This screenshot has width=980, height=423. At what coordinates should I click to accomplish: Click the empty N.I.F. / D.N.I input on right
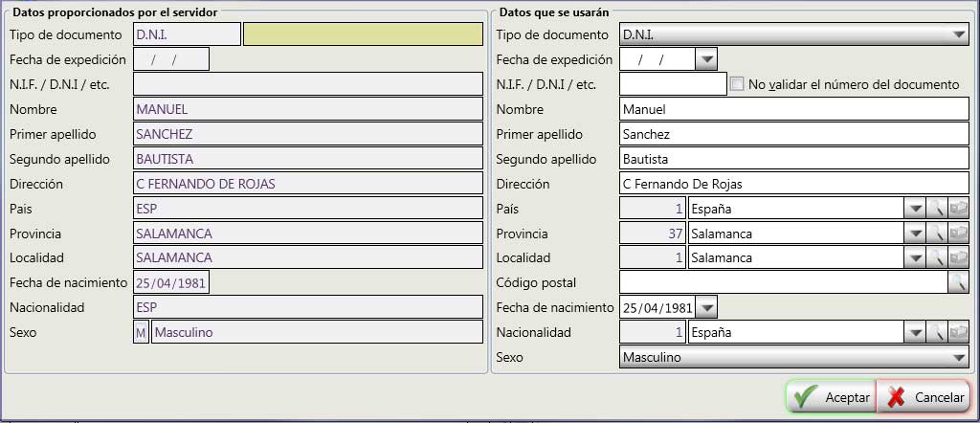[x=673, y=84]
